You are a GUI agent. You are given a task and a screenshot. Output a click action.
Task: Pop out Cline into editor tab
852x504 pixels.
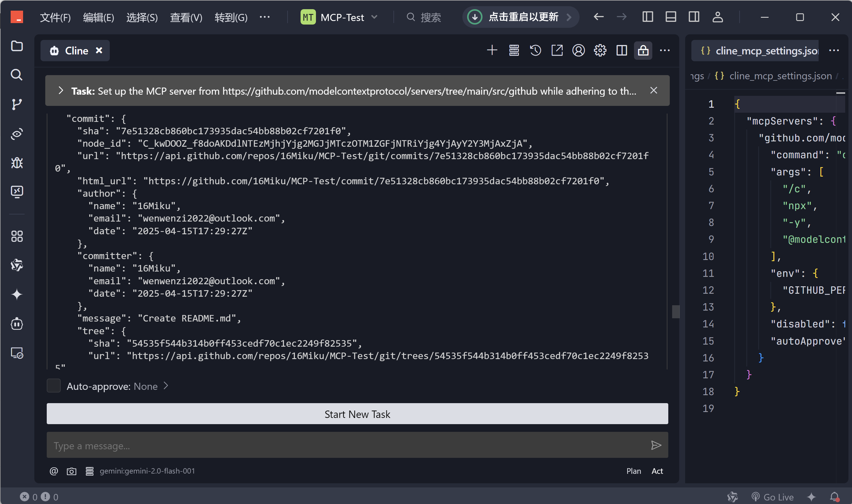click(557, 51)
